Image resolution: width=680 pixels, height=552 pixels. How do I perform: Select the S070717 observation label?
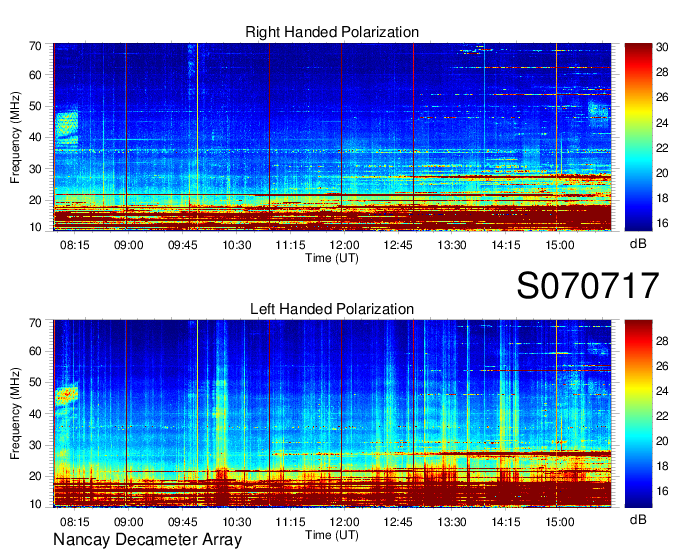click(x=588, y=285)
